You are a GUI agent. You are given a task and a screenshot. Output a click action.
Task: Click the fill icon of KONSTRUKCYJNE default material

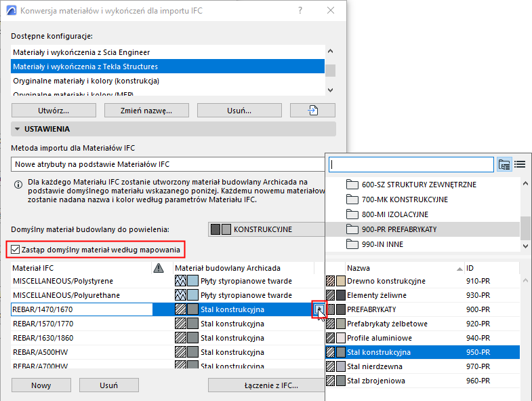pyautogui.click(x=216, y=229)
